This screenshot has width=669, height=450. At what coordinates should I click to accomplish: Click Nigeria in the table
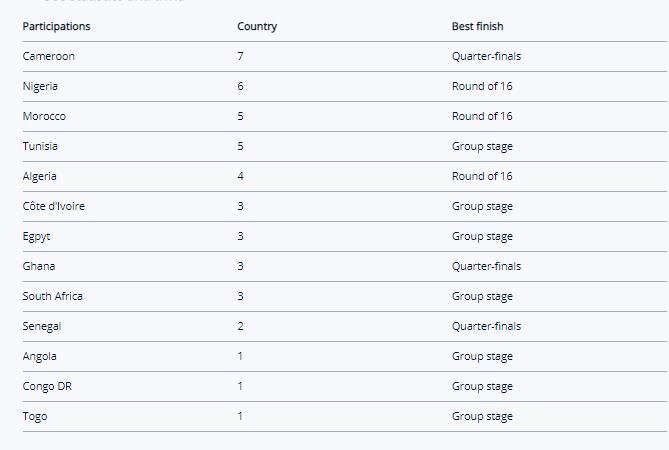coord(40,86)
